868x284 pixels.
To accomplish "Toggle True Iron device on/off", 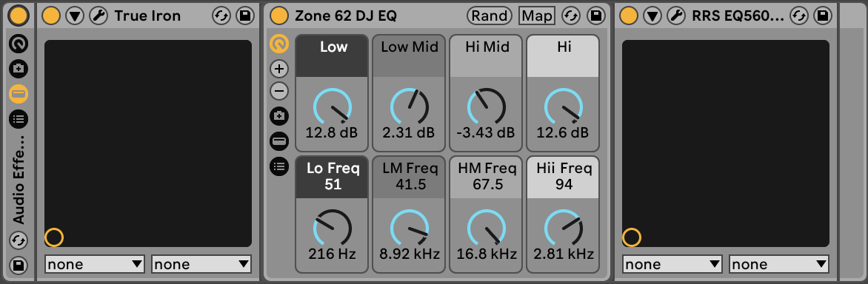I will (51, 16).
